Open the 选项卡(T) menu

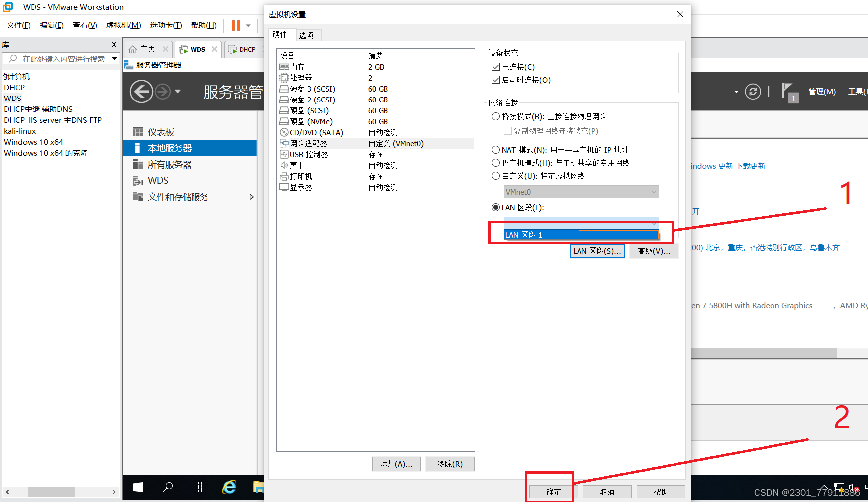pos(166,25)
